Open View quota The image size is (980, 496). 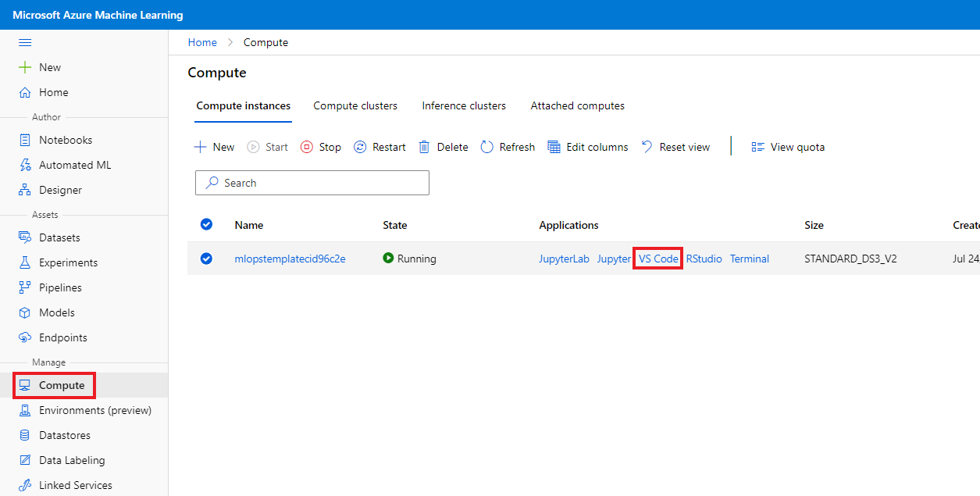(788, 147)
